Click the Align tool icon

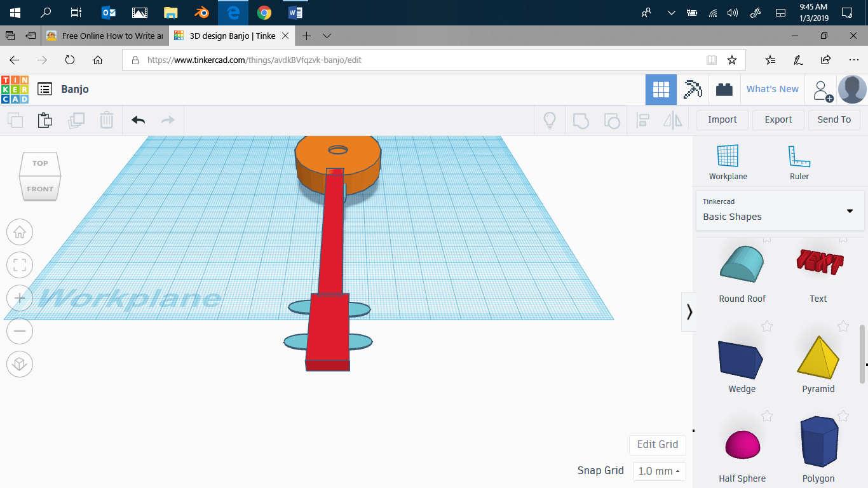click(x=643, y=119)
